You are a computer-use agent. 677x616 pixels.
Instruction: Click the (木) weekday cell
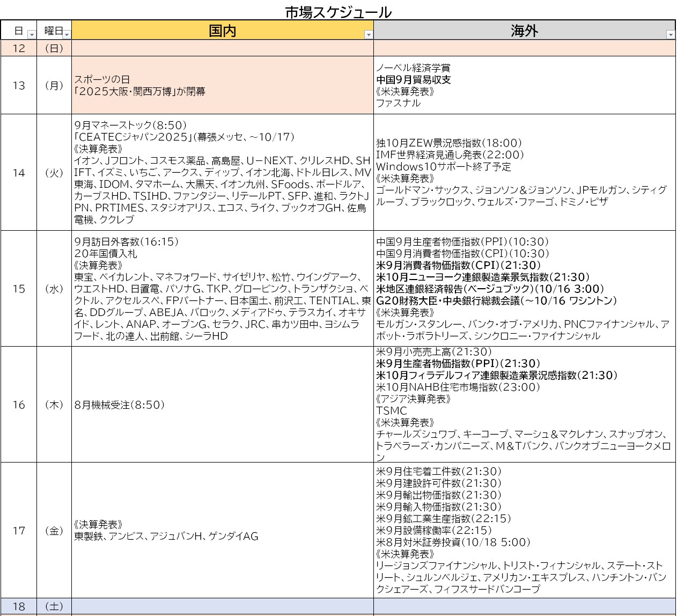pyautogui.click(x=54, y=405)
